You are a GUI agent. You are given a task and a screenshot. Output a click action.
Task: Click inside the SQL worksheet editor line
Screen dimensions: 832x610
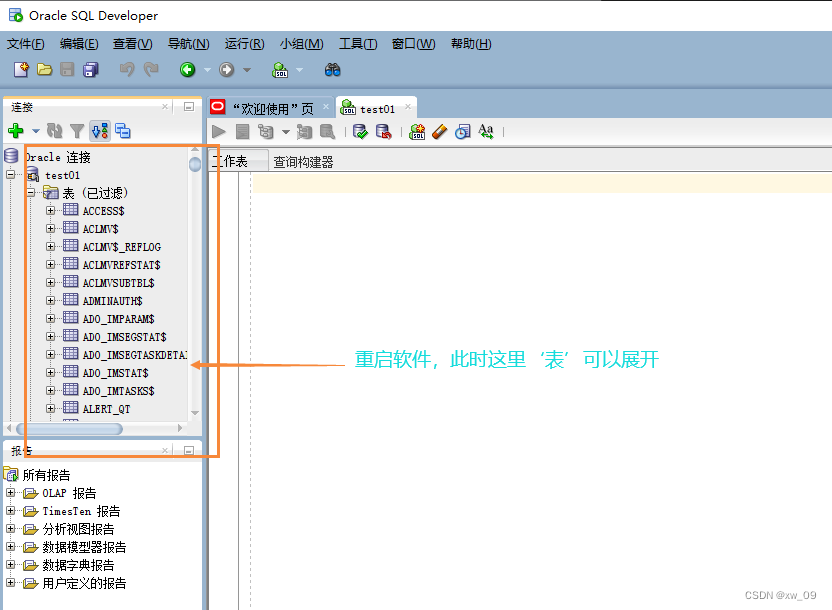541,184
